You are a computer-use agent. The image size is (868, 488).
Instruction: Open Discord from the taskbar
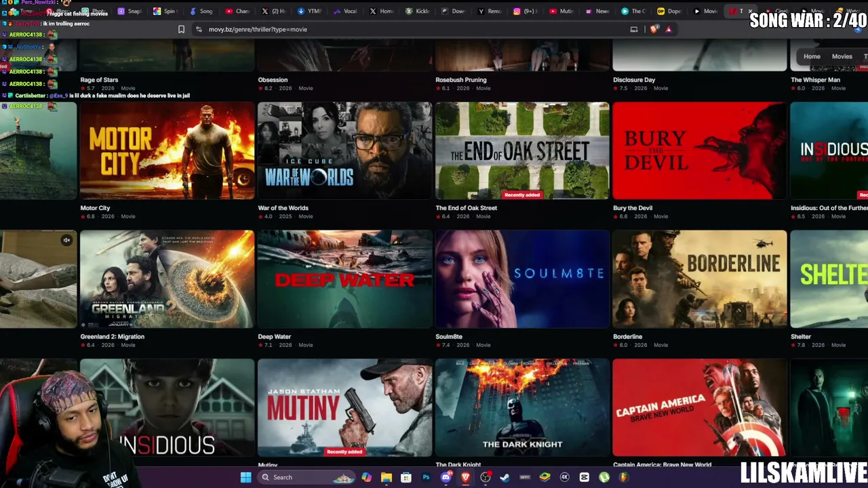coord(446,477)
